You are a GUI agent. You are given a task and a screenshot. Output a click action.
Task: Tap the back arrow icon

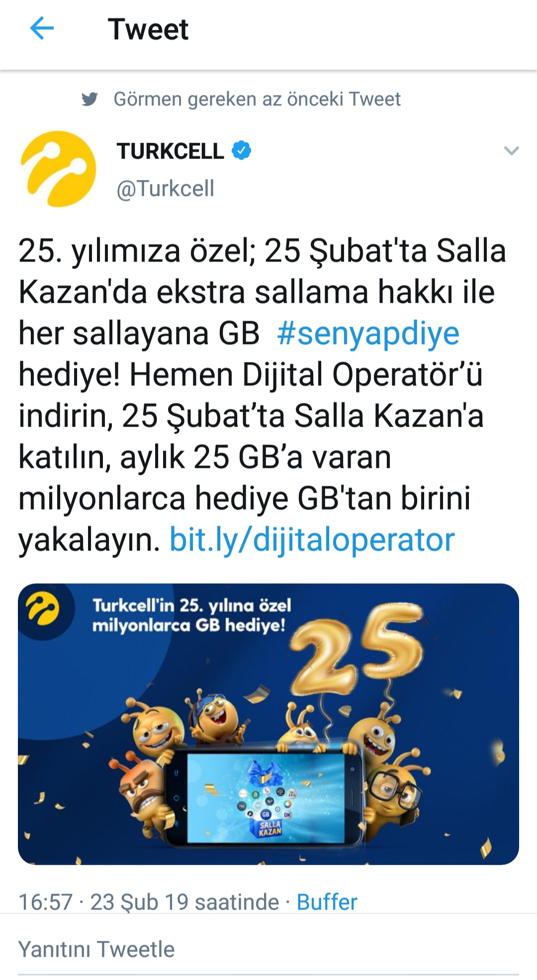pos(42,28)
